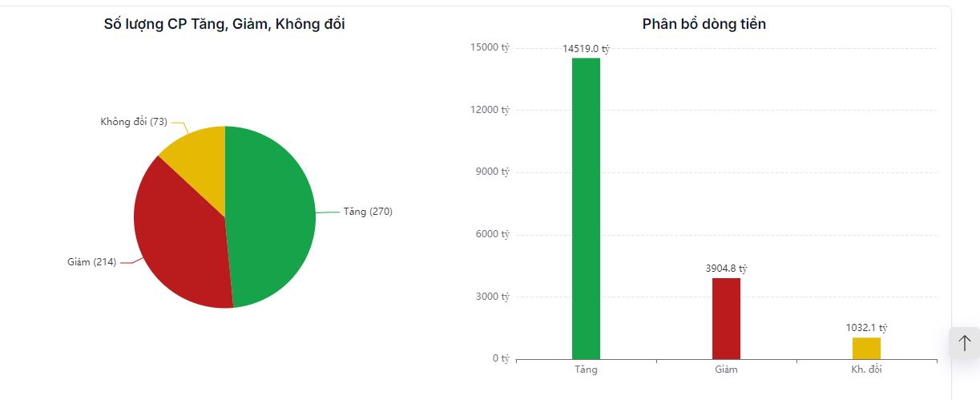Click the small yellow Kh. đổi bar
Image resolution: width=980 pixels, height=400 pixels.
tap(866, 349)
